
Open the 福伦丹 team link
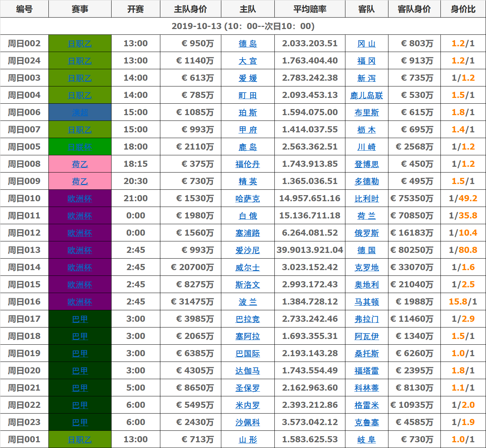point(248,164)
